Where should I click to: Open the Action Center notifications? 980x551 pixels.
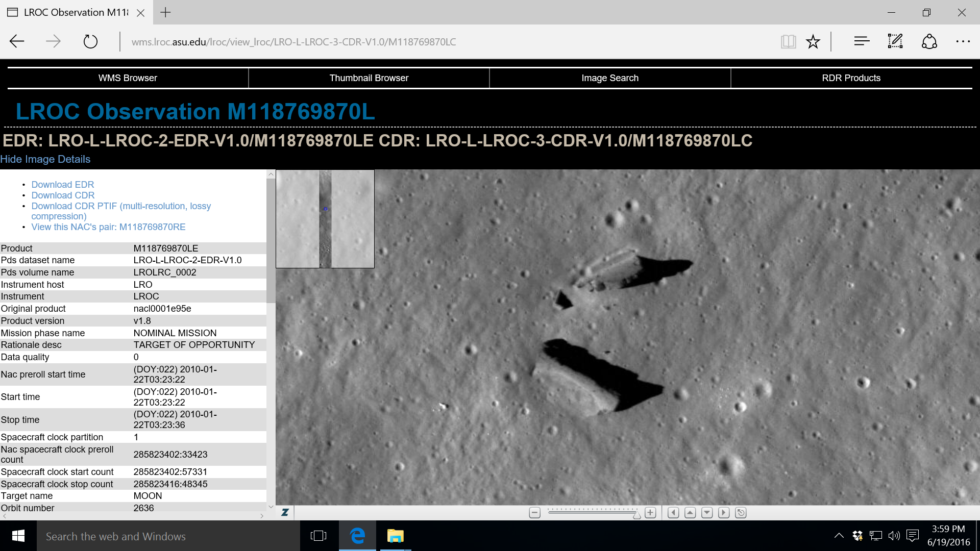pos(913,536)
